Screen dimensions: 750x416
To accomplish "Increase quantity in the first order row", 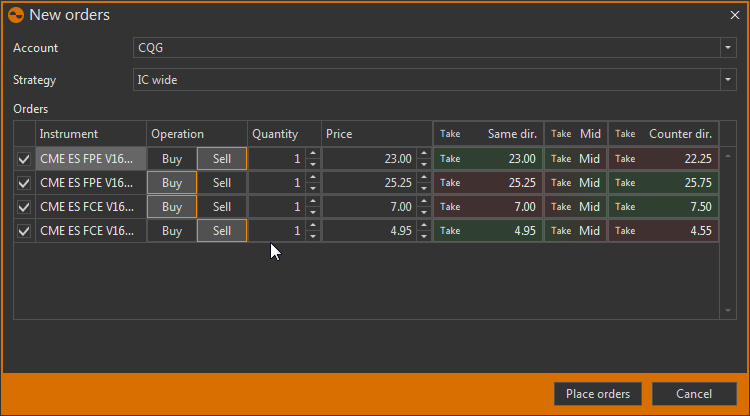I will coord(312,153).
